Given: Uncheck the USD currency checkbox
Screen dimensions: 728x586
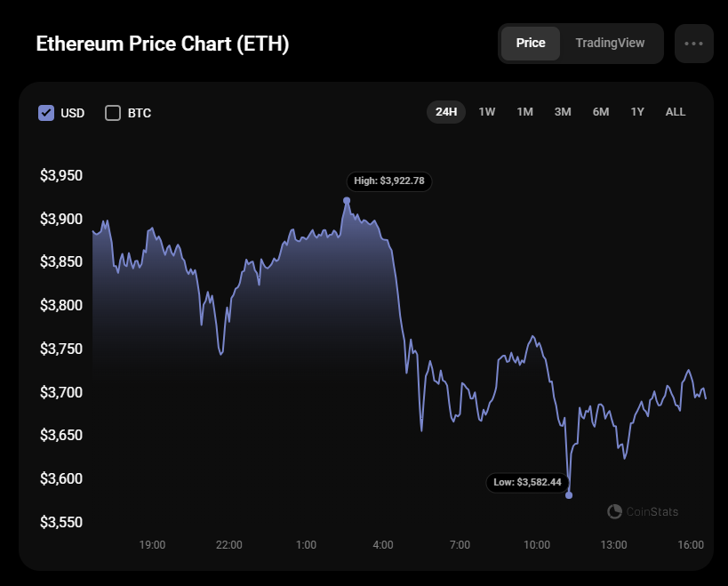Looking at the screenshot, I should [46, 113].
